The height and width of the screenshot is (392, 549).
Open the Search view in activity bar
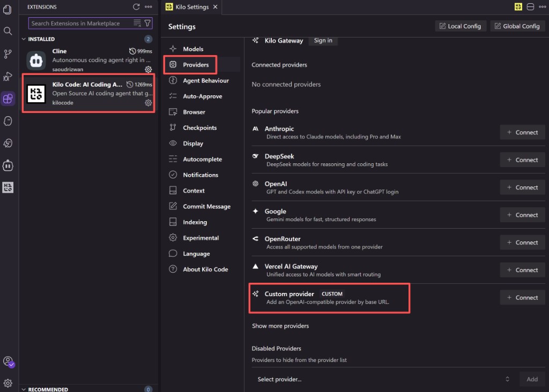[x=8, y=31]
